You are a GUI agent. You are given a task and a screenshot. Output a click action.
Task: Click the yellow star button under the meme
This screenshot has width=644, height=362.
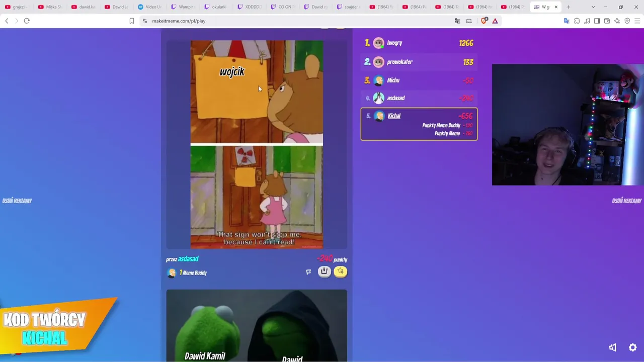pos(341,271)
